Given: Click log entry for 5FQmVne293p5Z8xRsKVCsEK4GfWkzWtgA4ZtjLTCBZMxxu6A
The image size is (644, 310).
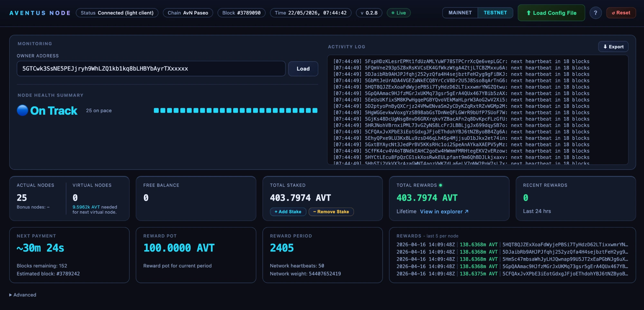Looking at the screenshot, I should point(461,68).
